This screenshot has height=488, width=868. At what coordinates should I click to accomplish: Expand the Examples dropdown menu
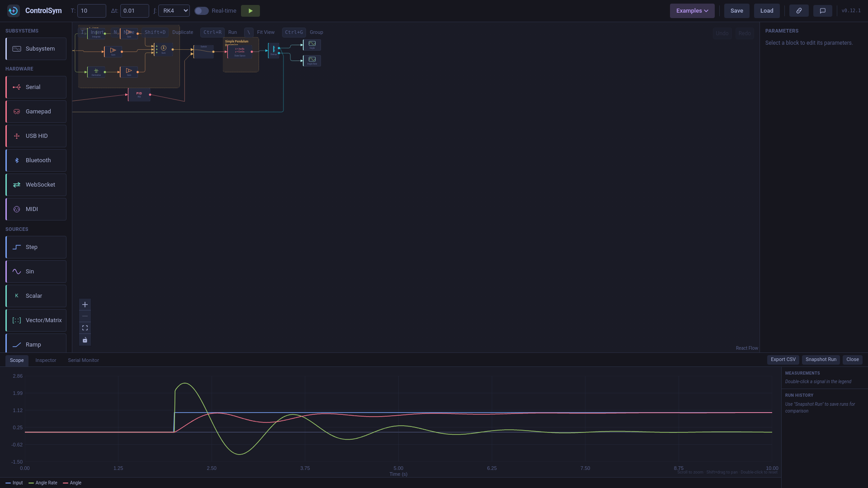click(692, 11)
